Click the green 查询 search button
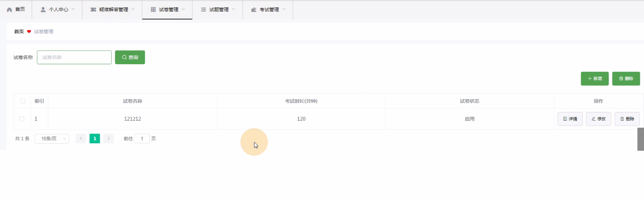644x201 pixels. click(130, 58)
